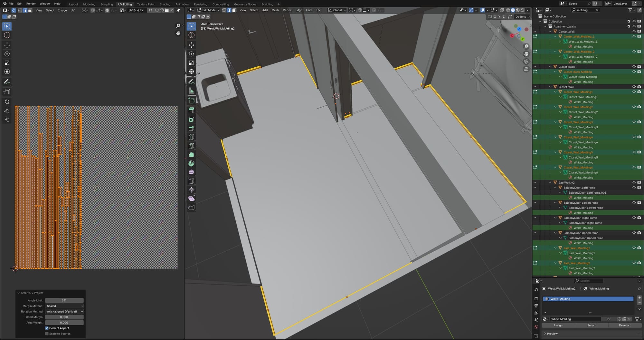Click the viewport camera view icon
The height and width of the screenshot is (340, 644).
[x=526, y=62]
